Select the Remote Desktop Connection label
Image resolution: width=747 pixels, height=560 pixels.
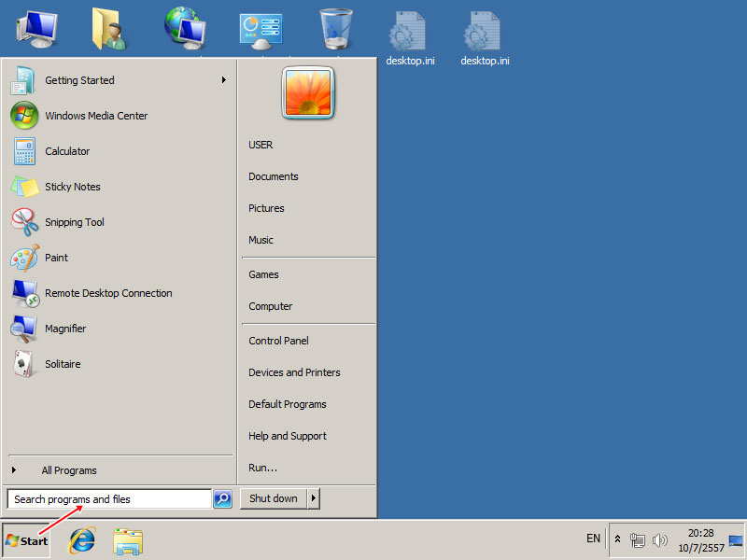pos(108,293)
